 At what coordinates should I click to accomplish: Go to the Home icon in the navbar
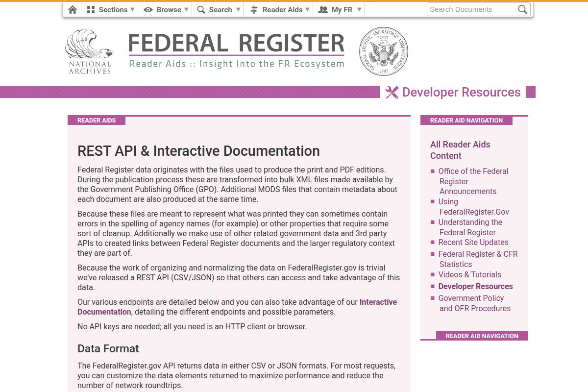click(73, 9)
